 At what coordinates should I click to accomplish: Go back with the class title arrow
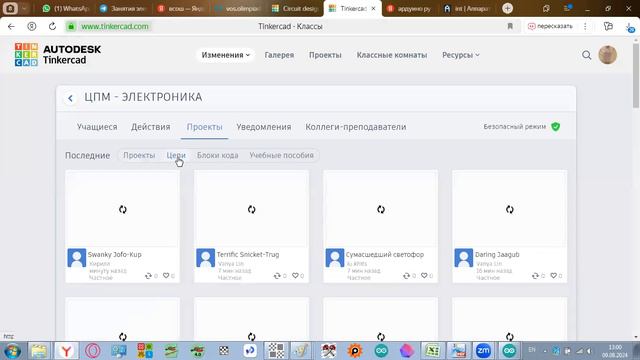point(71,98)
